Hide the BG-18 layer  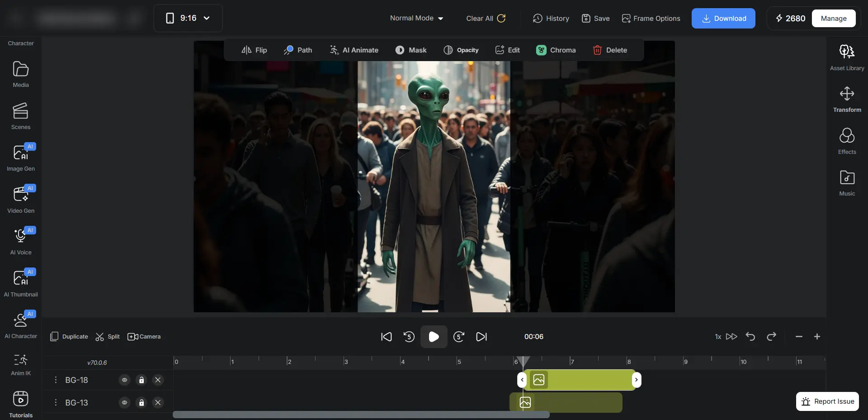click(x=124, y=380)
